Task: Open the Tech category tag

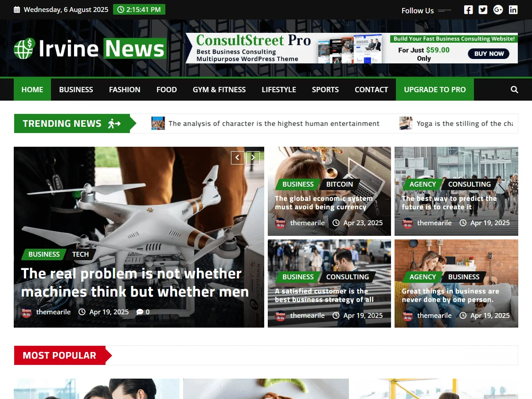Action: click(80, 254)
